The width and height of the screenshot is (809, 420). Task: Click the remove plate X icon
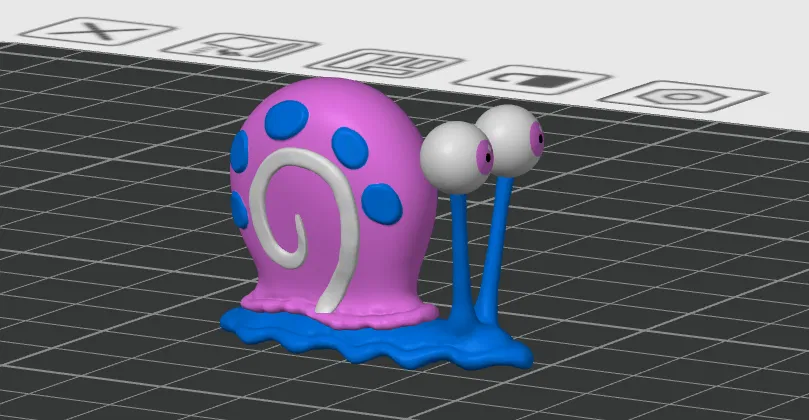click(97, 32)
